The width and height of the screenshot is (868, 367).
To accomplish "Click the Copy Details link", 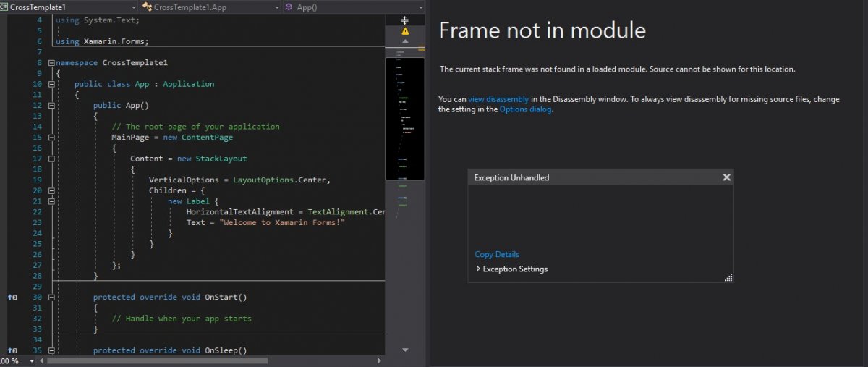I will 496,254.
